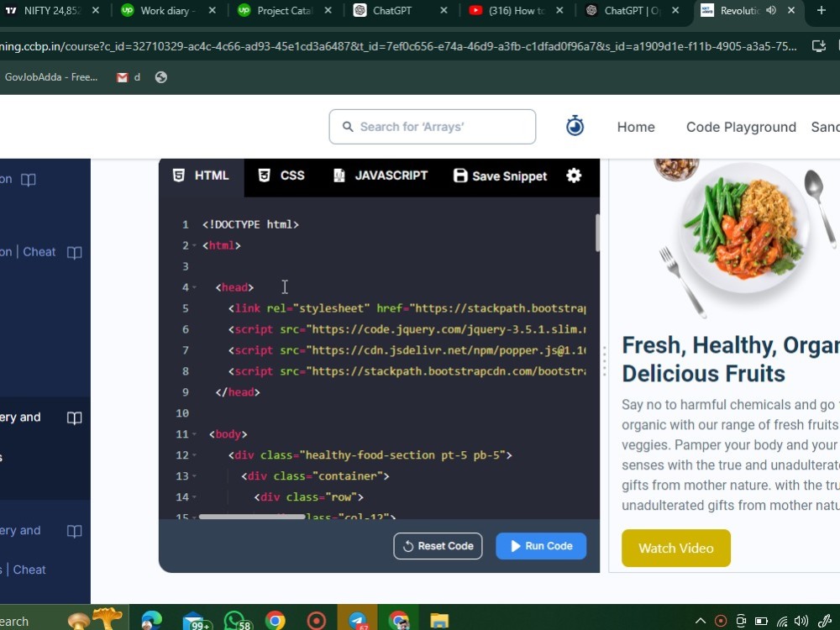Click the Reset Code button

point(438,546)
